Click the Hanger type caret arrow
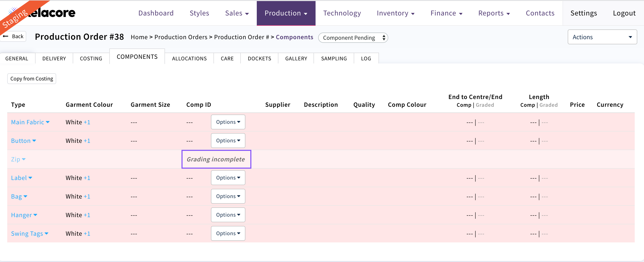 click(35, 215)
